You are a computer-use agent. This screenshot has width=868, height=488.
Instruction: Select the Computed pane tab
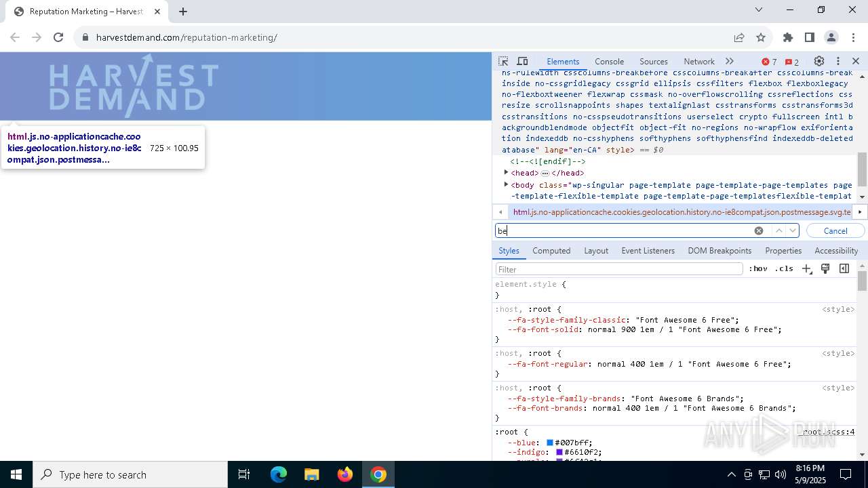pyautogui.click(x=551, y=250)
